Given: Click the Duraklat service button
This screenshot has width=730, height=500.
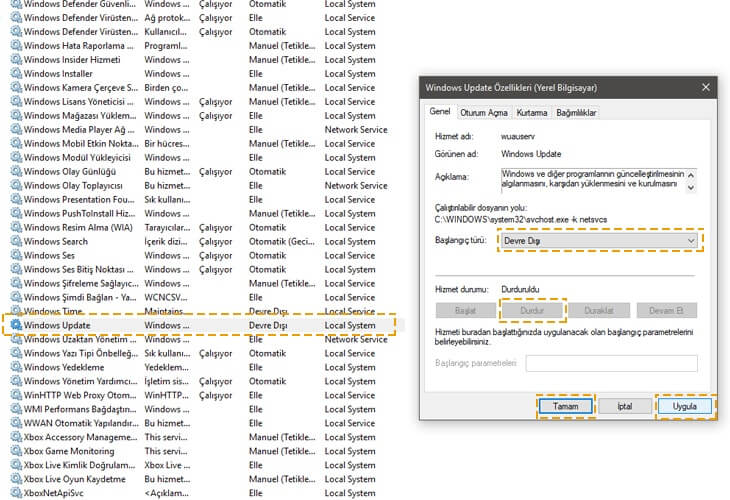Looking at the screenshot, I should pyautogui.click(x=599, y=311).
